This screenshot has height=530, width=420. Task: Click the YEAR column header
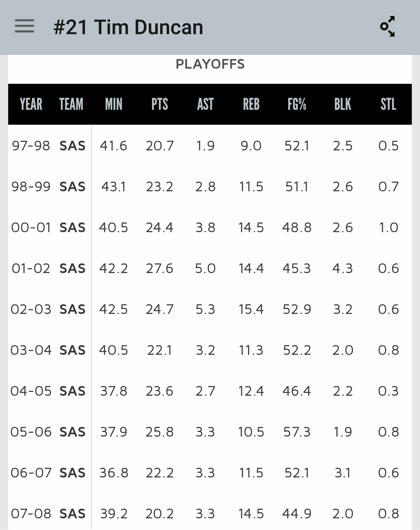pyautogui.click(x=31, y=104)
